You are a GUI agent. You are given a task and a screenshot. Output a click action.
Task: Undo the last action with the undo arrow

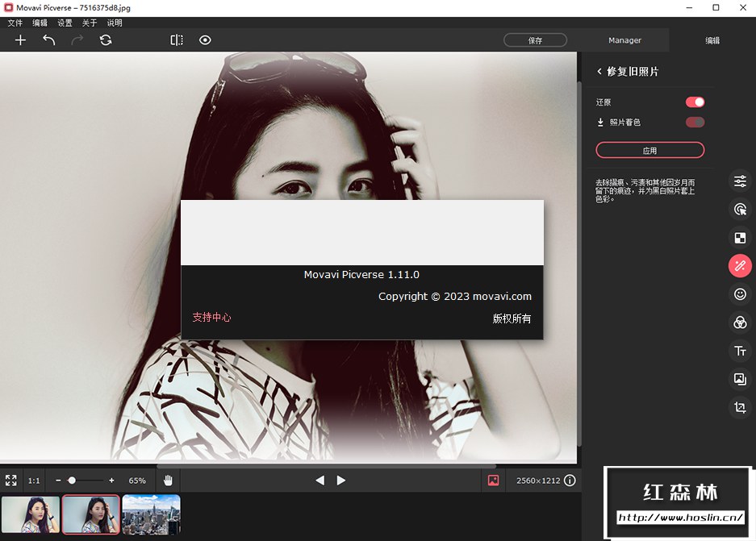click(48, 40)
